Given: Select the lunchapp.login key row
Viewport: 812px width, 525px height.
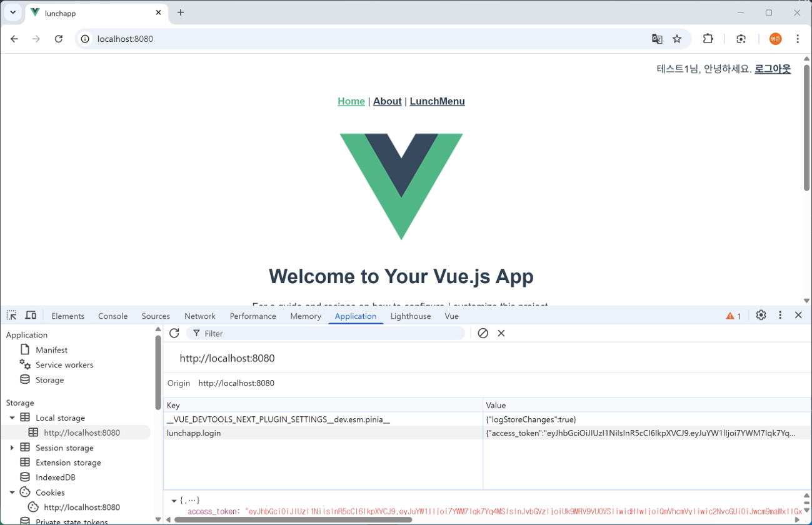Looking at the screenshot, I should coord(323,433).
